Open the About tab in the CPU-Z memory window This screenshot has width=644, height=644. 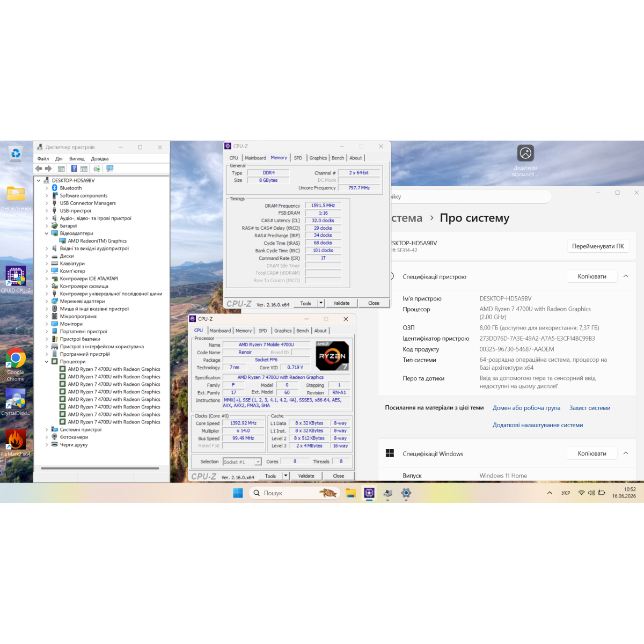coord(356,158)
